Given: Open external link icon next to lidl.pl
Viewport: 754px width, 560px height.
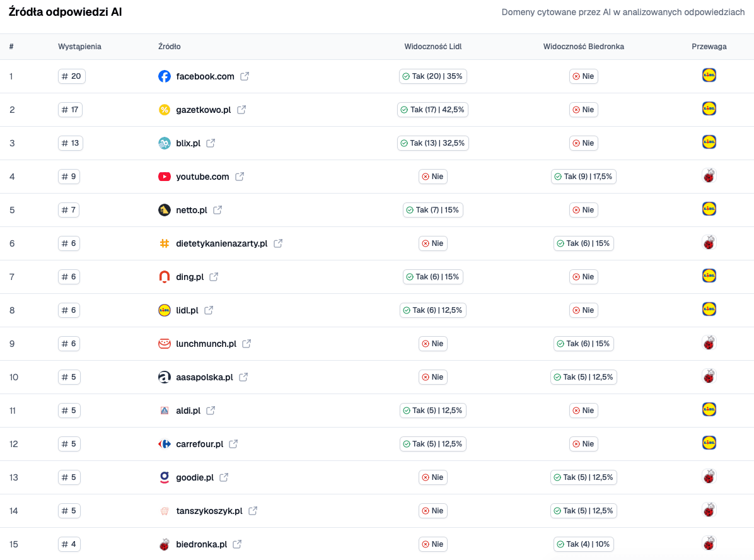Looking at the screenshot, I should pyautogui.click(x=209, y=310).
